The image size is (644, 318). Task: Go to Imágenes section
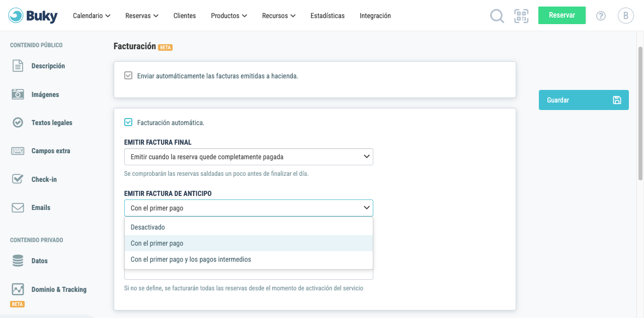(x=45, y=94)
